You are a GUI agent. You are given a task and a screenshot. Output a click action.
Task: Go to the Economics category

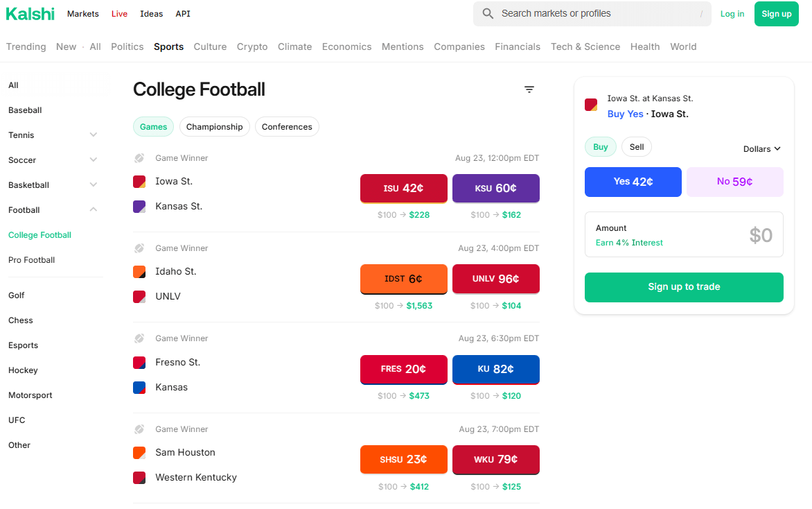346,46
